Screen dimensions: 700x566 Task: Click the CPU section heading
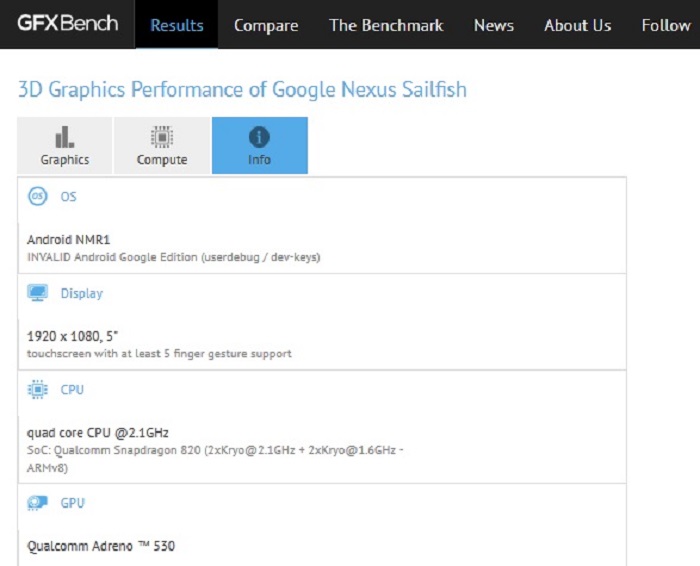coord(72,390)
